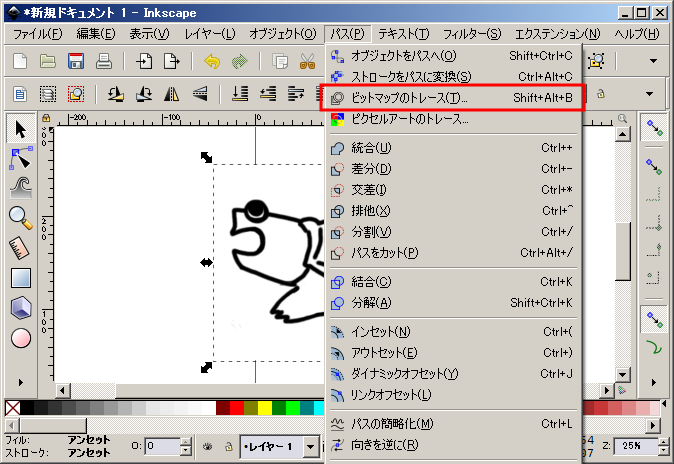Viewport: 674px width, 464px height.
Task: Expand tool controls overflow arrow
Action: point(649,93)
